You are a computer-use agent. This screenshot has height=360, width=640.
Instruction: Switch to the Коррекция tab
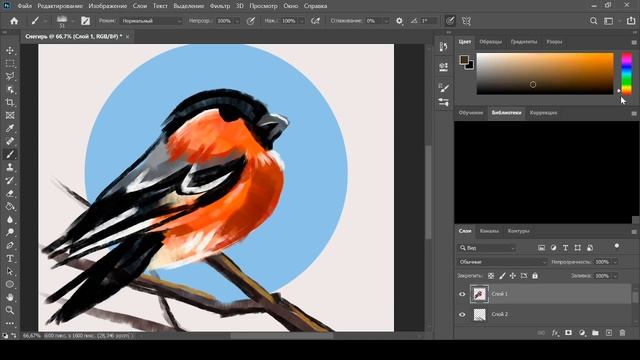543,113
